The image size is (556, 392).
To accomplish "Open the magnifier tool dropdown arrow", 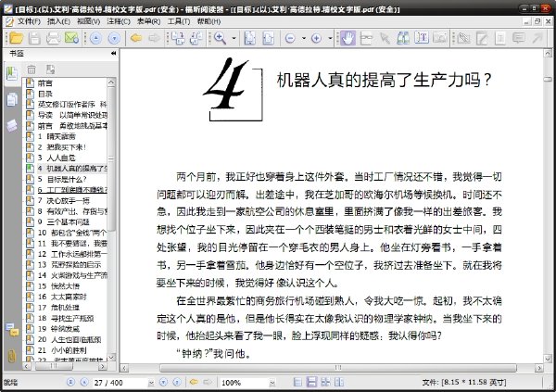I will click(234, 38).
